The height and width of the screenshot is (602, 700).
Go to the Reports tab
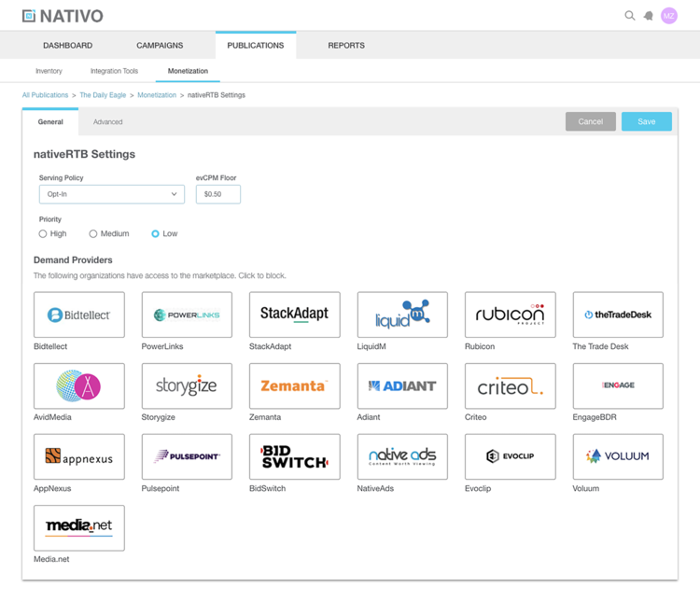(x=346, y=45)
